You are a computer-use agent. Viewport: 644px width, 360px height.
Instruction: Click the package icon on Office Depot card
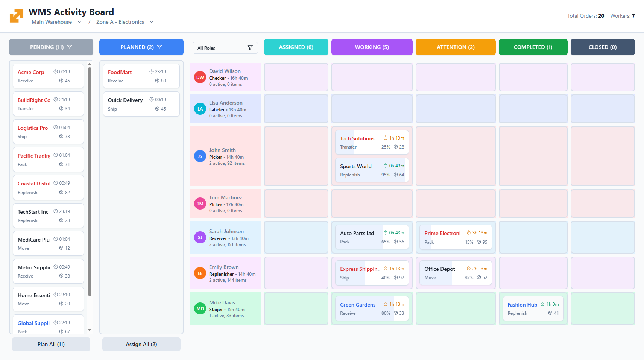(x=479, y=277)
